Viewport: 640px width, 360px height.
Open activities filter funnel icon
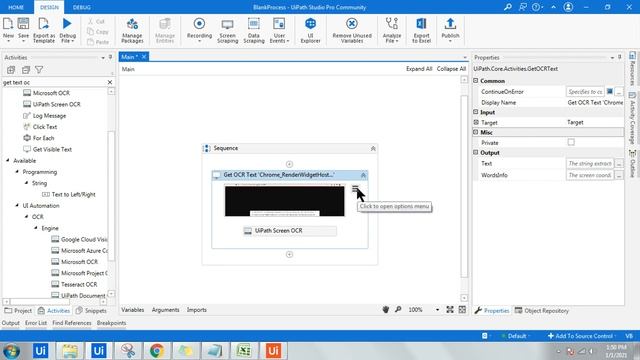tap(39, 70)
